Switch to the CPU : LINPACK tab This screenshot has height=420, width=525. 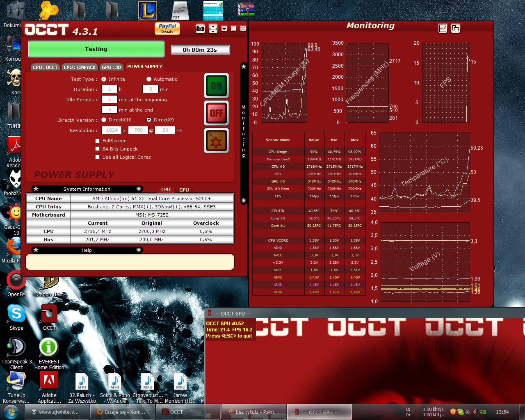80,67
